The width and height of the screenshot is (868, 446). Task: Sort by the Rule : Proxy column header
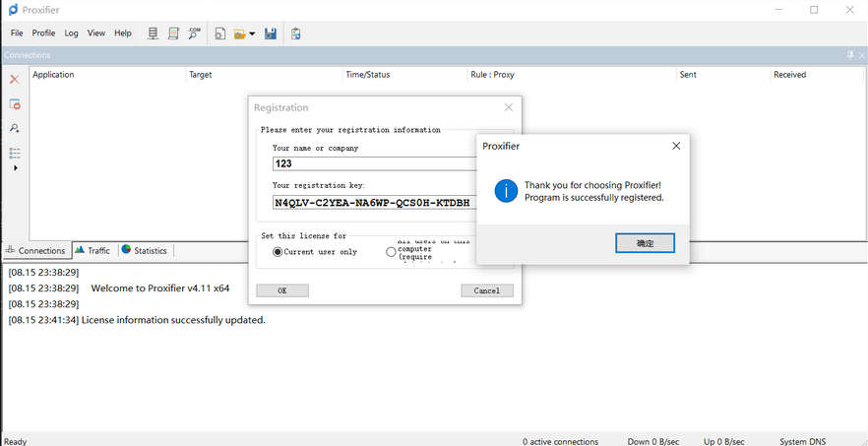pos(492,74)
